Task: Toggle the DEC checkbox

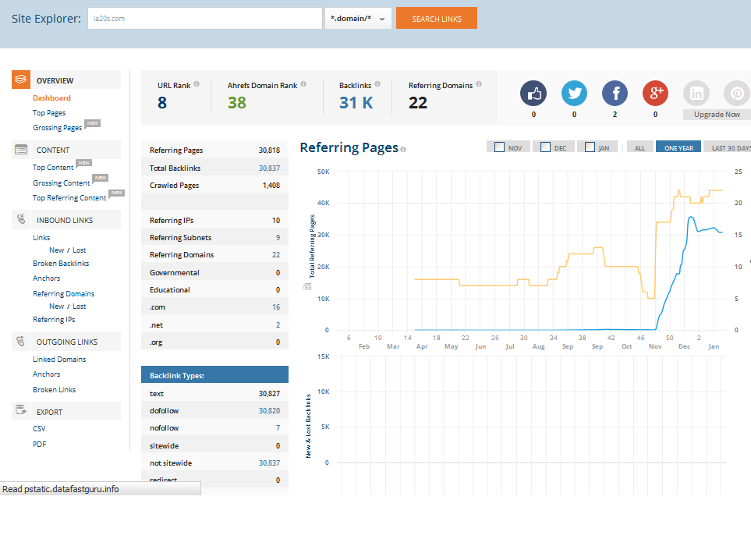Action: (x=545, y=147)
